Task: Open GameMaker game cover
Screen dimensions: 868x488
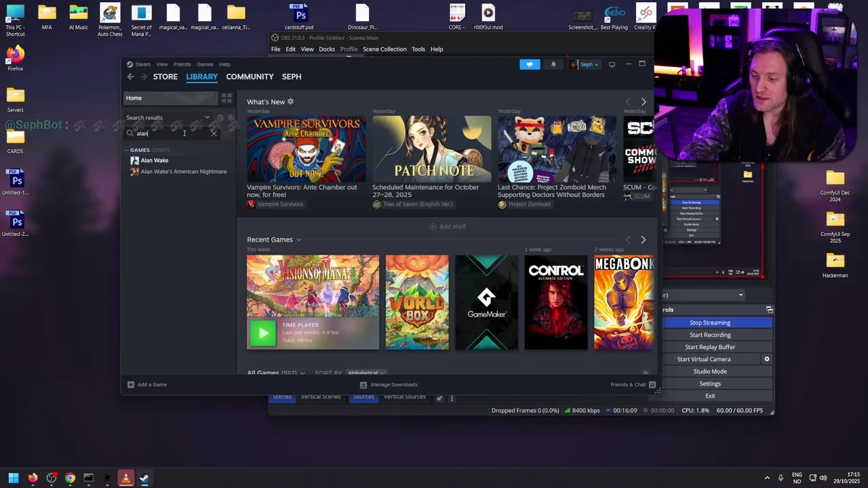Action: [487, 302]
